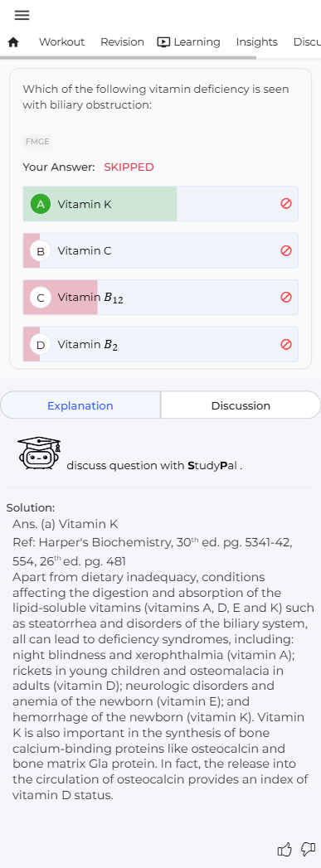Screen dimensions: 321x868
Task: Open the Workout tab
Action: [61, 42]
